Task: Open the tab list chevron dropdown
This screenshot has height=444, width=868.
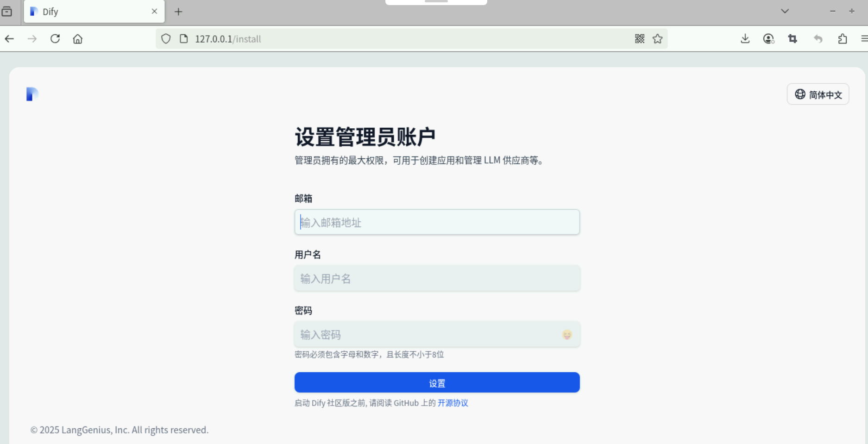Action: (x=784, y=11)
